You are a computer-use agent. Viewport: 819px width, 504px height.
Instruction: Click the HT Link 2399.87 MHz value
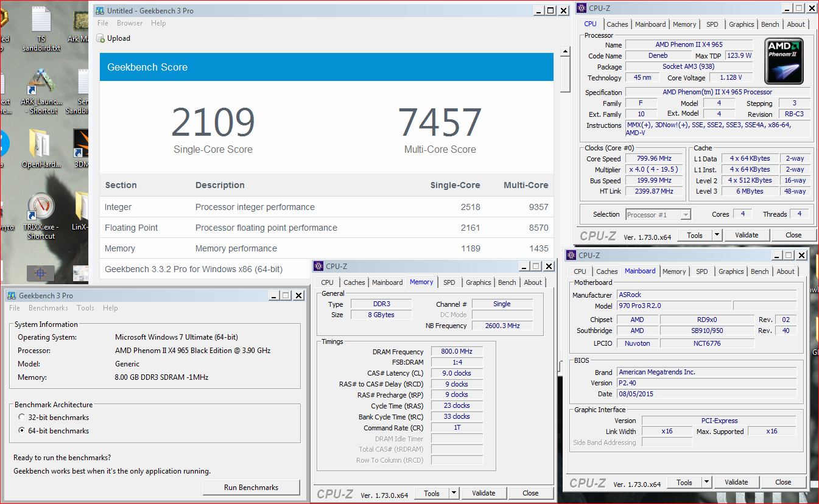click(x=655, y=192)
